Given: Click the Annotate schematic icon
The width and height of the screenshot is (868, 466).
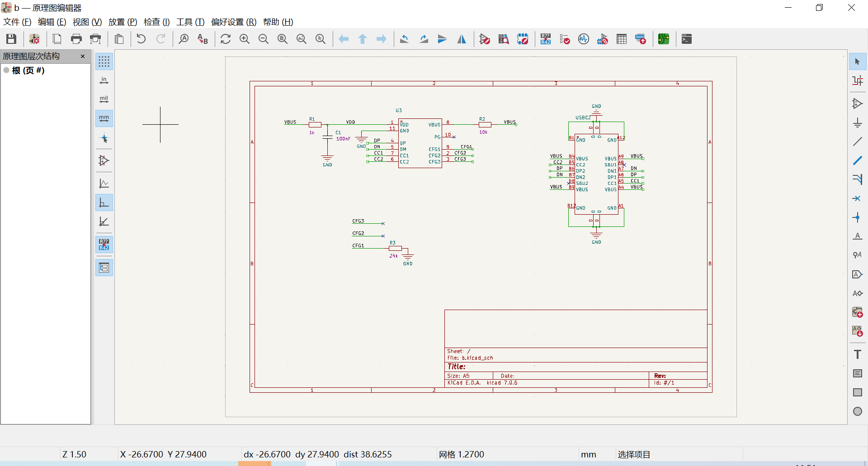Looking at the screenshot, I should 546,39.
